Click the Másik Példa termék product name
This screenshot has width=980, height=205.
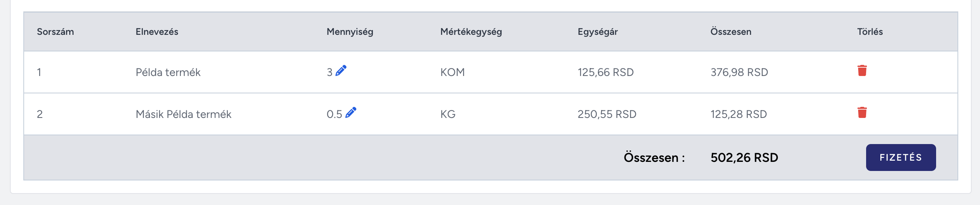click(x=184, y=114)
